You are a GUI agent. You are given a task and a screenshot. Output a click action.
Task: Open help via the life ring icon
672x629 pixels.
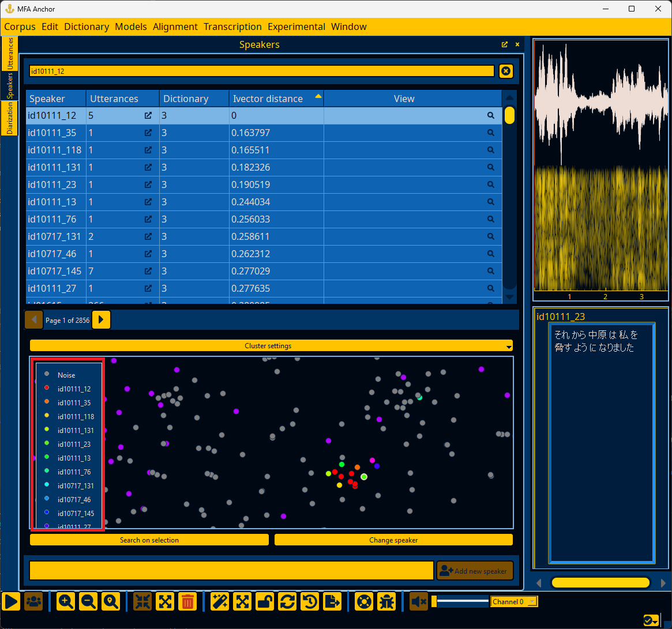[365, 601]
